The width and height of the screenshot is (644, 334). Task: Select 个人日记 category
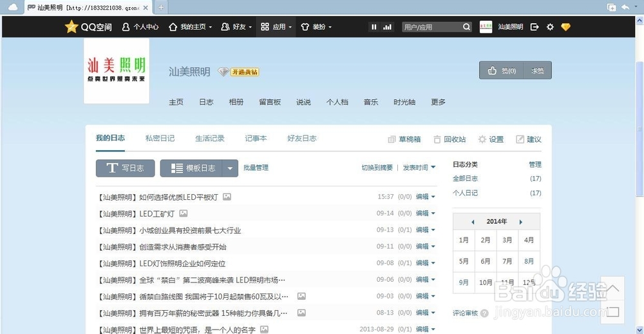point(466,193)
